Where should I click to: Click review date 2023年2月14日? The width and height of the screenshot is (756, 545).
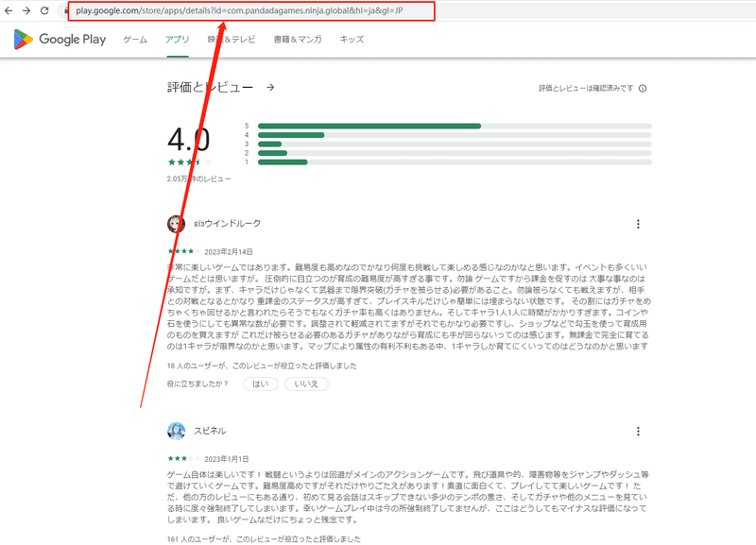(229, 252)
